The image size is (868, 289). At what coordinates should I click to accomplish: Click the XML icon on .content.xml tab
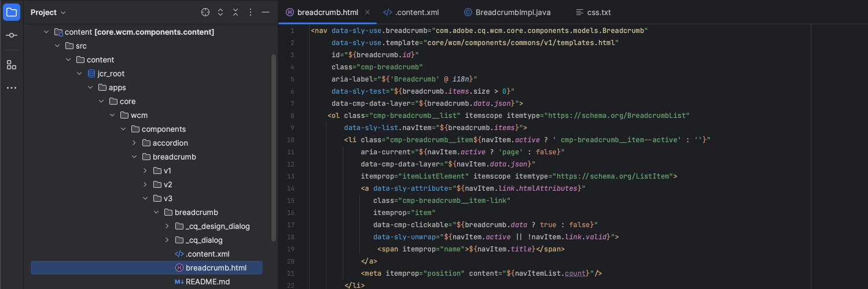(388, 12)
